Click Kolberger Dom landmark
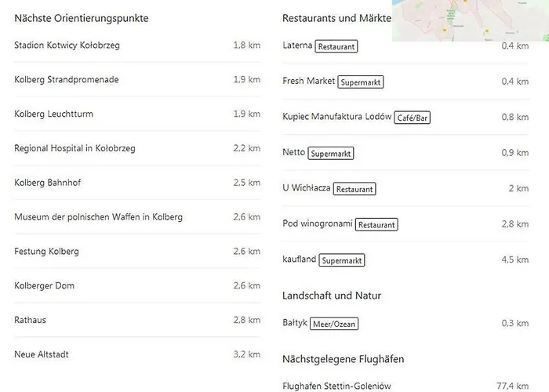549x392 pixels. 44,286
